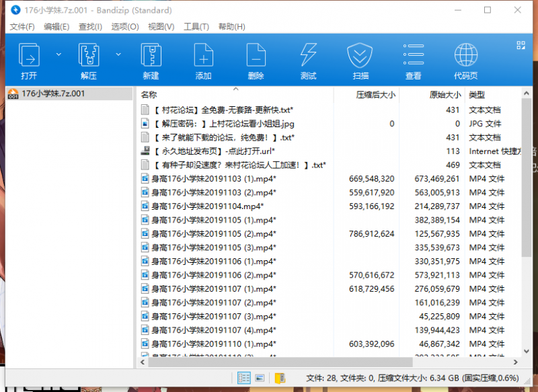Click the 删除 (Delete) toolbar icon
This screenshot has height=392, width=538.
(256, 60)
